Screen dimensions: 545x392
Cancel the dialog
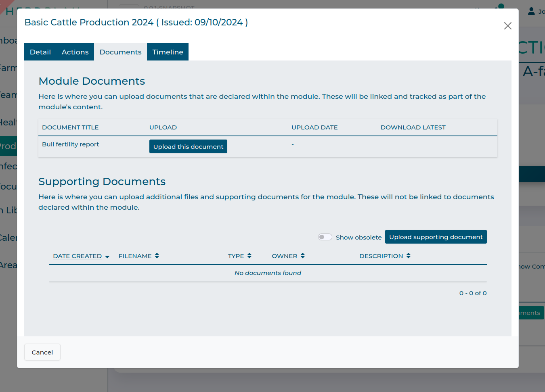coord(42,352)
